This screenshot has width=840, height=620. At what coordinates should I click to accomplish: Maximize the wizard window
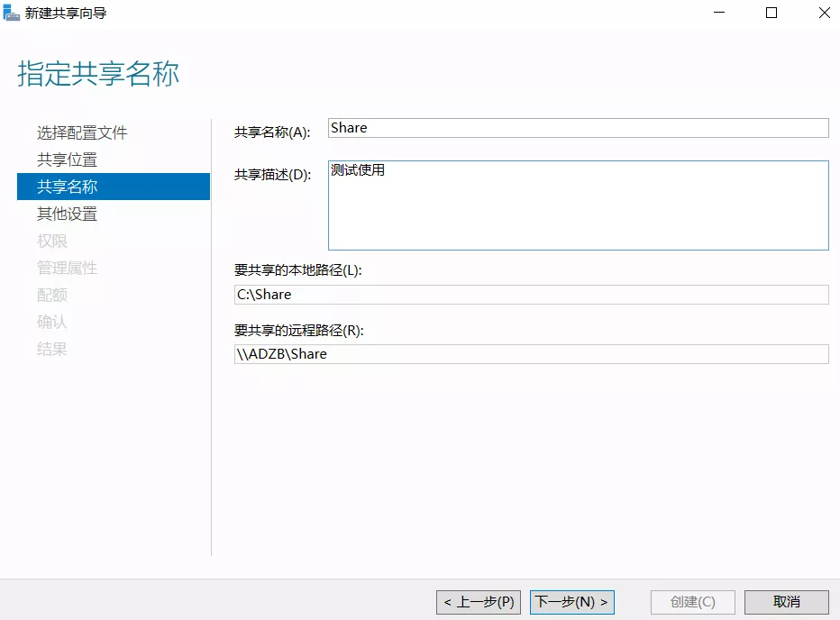(772, 13)
